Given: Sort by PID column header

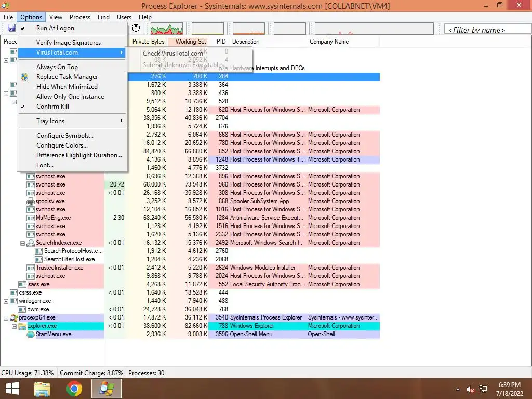Looking at the screenshot, I should pyautogui.click(x=221, y=42).
